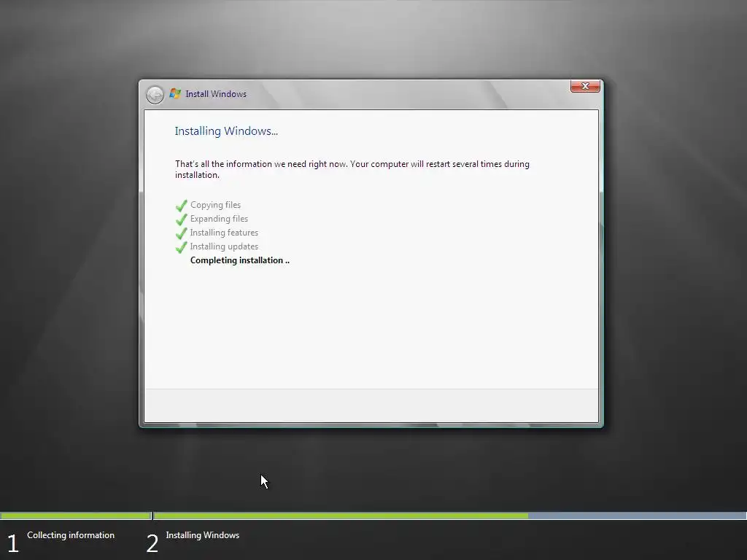Image resolution: width=747 pixels, height=560 pixels.
Task: Click the "Expanding files" step text
Action: [x=219, y=219]
